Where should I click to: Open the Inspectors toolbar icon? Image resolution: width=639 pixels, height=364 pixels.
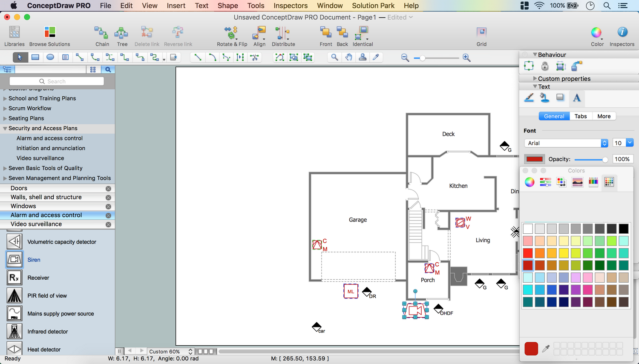622,32
